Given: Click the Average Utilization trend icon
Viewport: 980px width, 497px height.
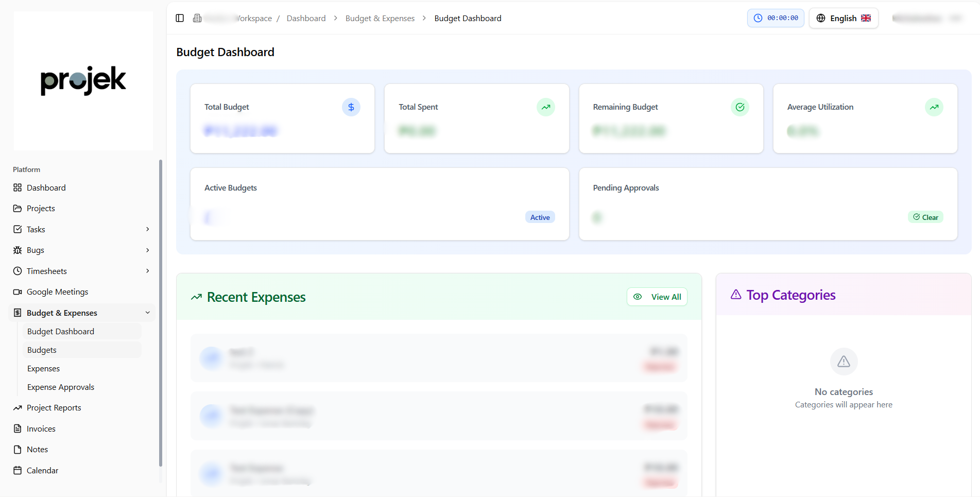Looking at the screenshot, I should (934, 107).
